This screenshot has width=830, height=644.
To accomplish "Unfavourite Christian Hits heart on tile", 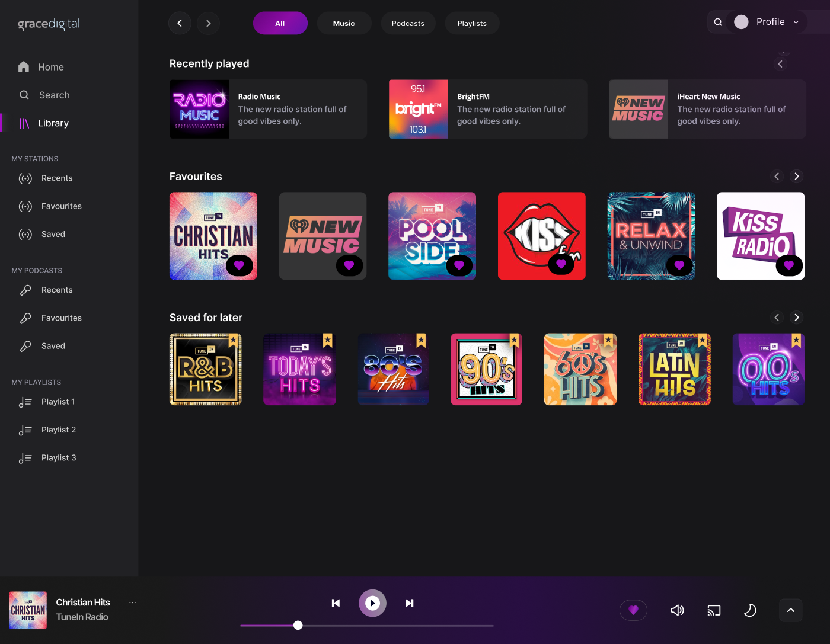I will click(x=240, y=265).
